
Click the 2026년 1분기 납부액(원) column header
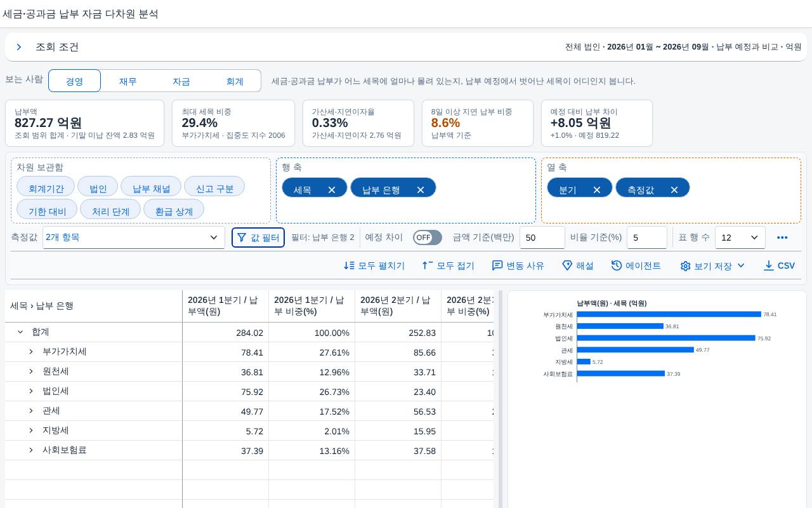[225, 306]
